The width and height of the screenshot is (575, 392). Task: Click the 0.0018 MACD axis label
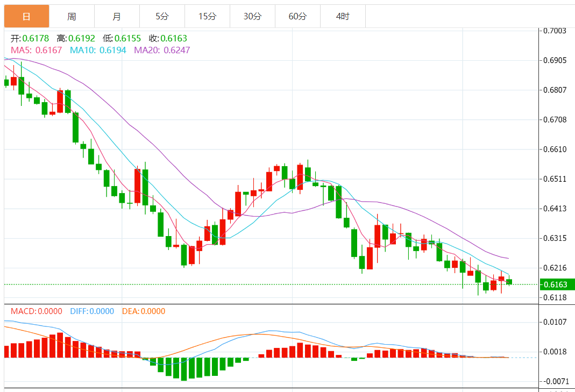[x=555, y=352]
